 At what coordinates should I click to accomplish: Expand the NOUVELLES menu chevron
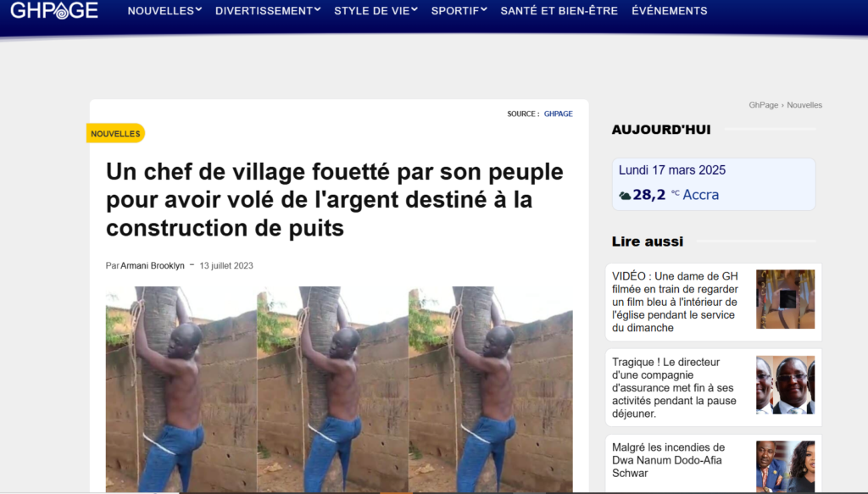tap(198, 9)
